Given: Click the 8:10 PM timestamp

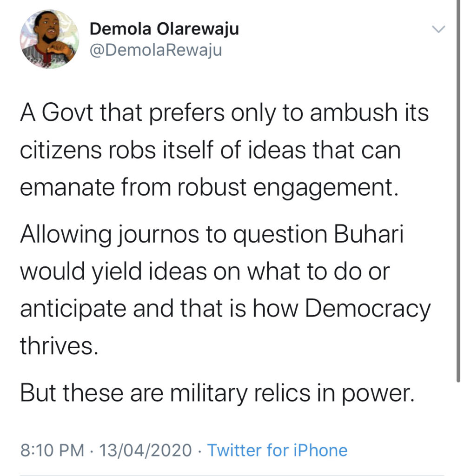Looking at the screenshot, I should pos(52,450).
